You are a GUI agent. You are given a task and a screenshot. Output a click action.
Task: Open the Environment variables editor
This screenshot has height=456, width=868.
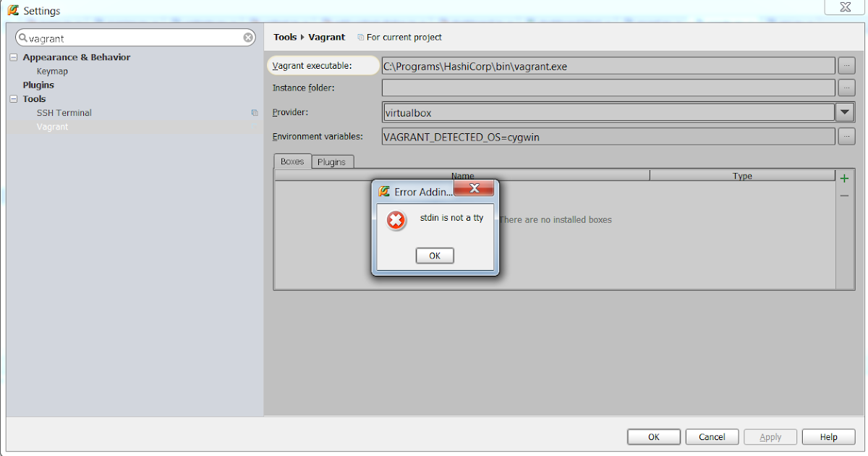846,136
